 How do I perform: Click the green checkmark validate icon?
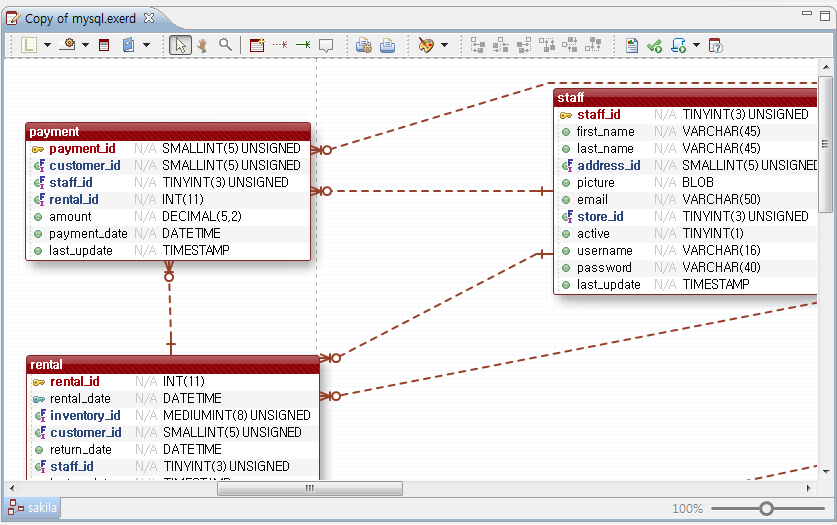tap(654, 45)
